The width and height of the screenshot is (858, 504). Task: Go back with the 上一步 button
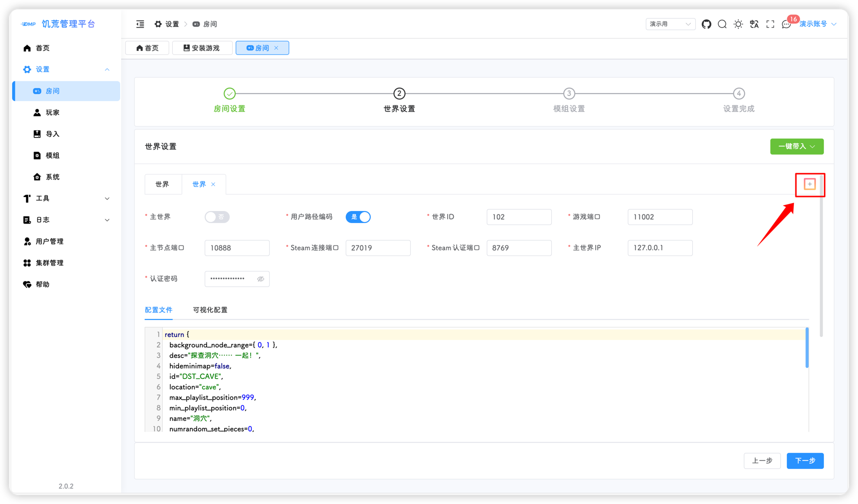[x=762, y=460]
